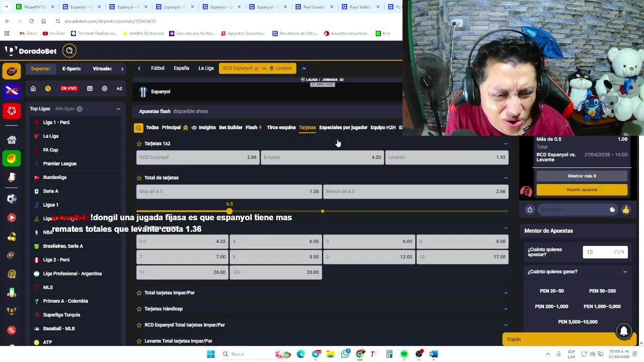
Task: Click the middle dot on the cards total slider
Action: point(323,211)
